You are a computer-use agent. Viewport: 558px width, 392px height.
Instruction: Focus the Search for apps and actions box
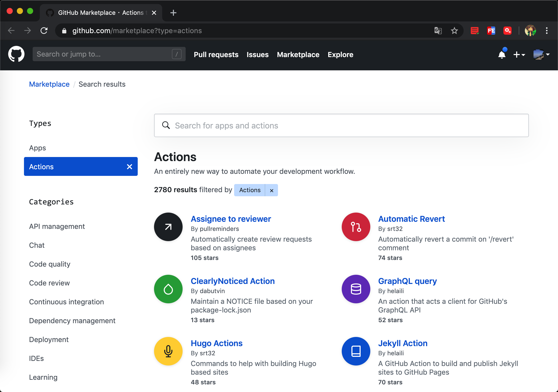click(x=341, y=125)
